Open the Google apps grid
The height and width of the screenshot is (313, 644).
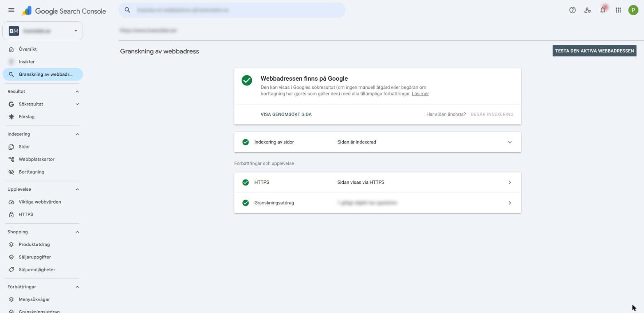[618, 10]
